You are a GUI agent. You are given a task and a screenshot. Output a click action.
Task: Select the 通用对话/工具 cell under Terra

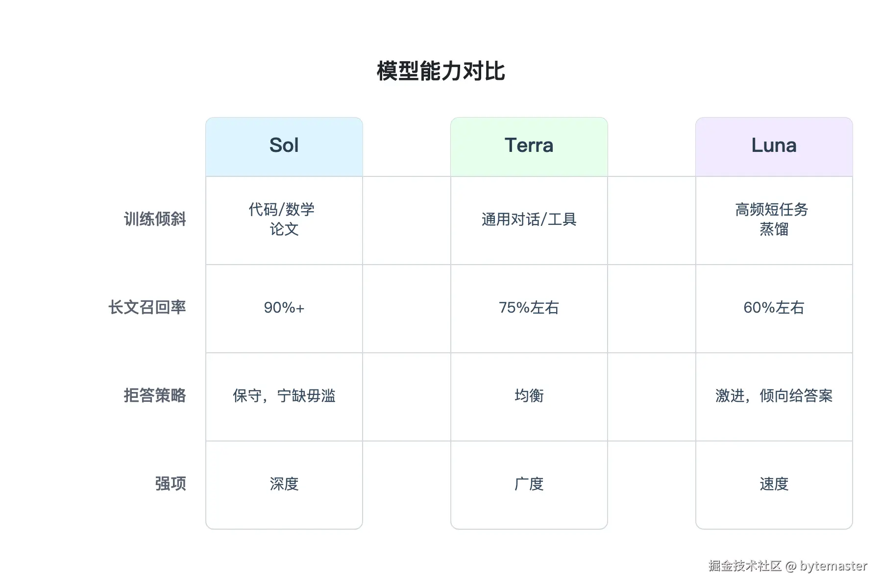pos(529,220)
